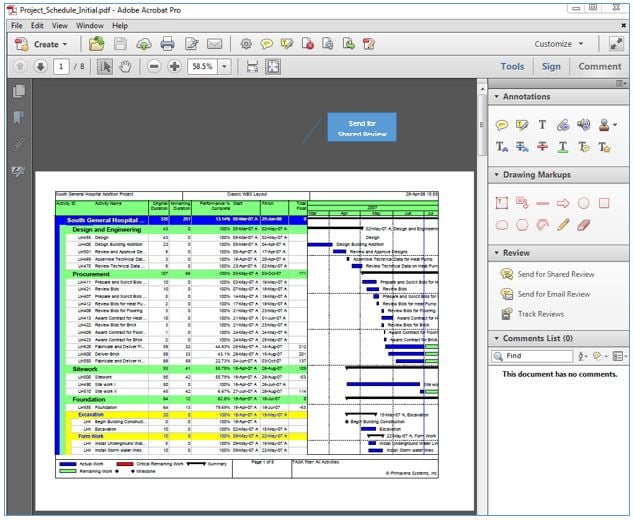Select the Strikethrough text markup tool

coord(542,147)
